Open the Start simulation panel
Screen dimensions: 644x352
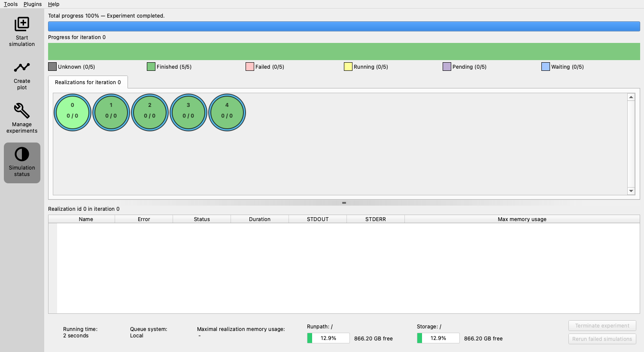[x=22, y=32]
